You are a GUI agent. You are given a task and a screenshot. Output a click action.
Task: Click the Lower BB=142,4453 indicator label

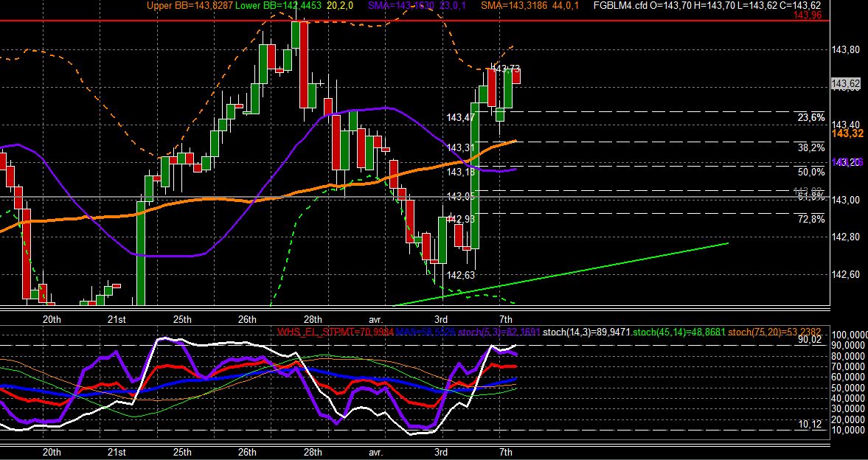277,6
